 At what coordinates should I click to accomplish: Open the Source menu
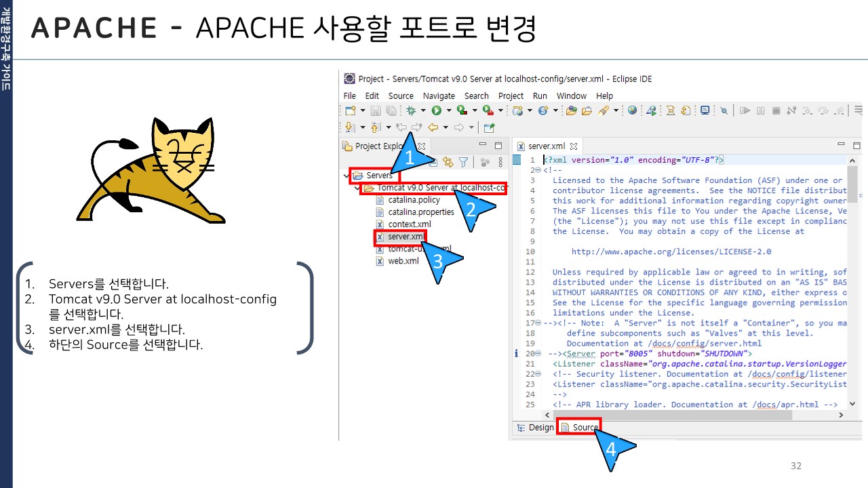401,96
